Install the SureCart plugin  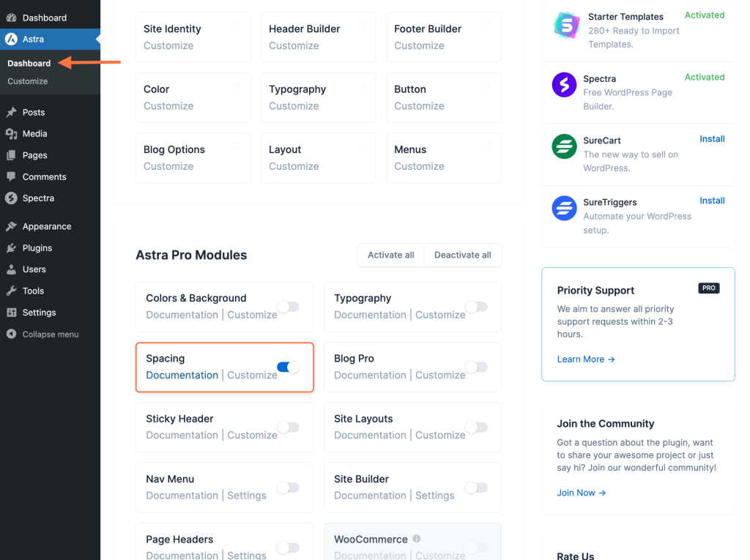point(711,139)
